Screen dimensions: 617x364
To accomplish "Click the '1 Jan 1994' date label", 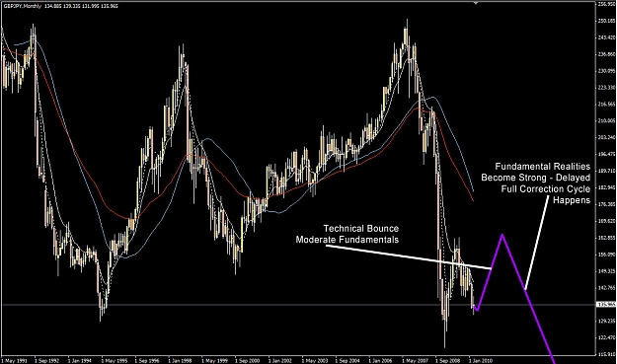I will pyautogui.click(x=81, y=360).
